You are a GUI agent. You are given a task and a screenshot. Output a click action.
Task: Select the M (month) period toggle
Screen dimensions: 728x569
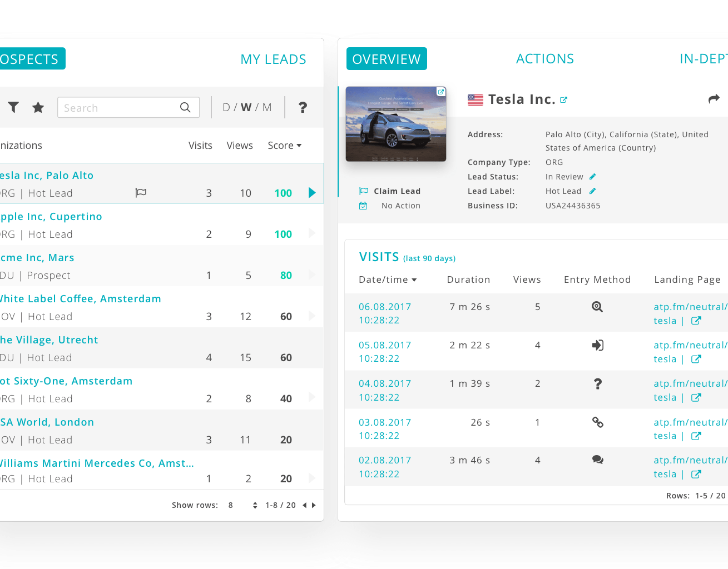click(x=267, y=107)
